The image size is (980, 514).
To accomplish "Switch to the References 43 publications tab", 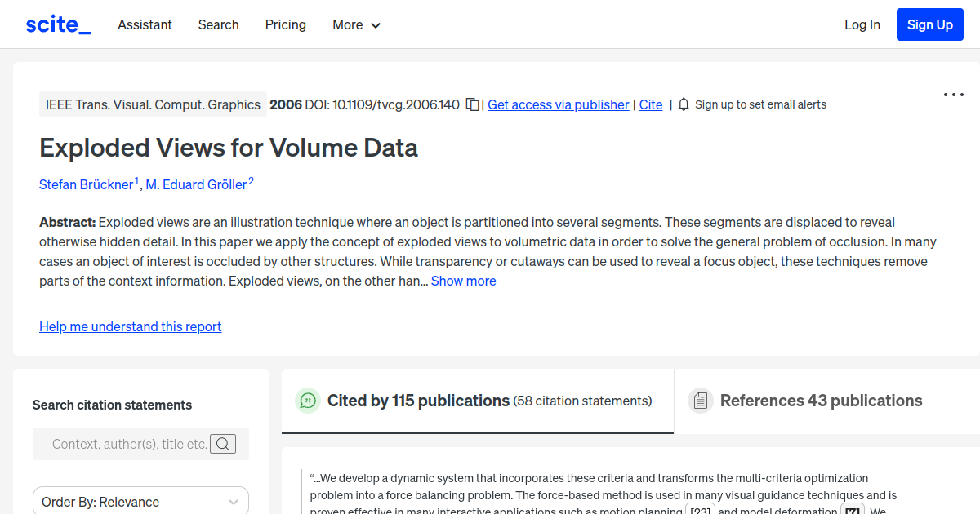I will pos(821,401).
